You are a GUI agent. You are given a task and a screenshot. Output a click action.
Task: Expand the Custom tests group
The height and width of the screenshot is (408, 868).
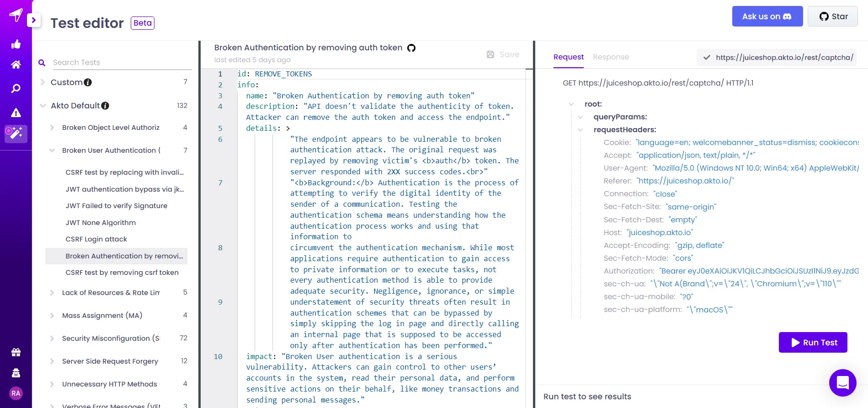point(43,82)
